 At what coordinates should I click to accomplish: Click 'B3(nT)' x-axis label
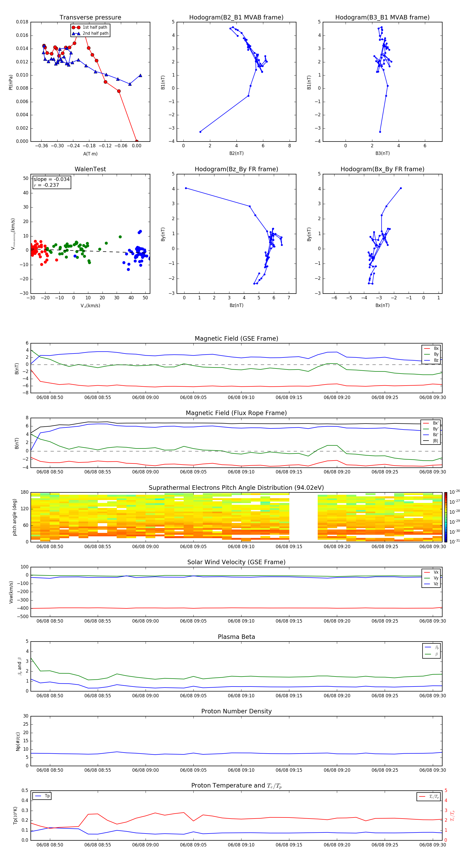point(382,153)
